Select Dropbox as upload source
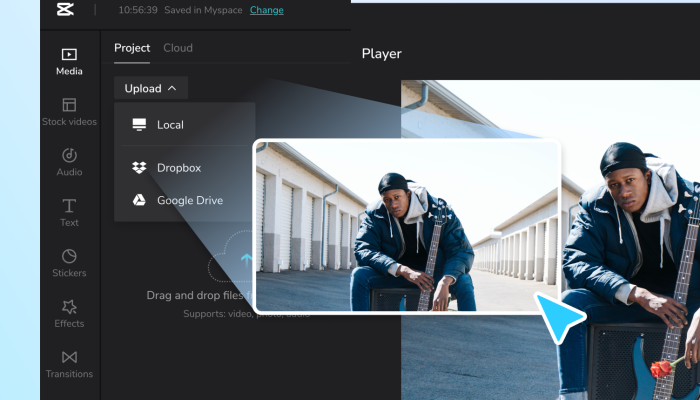The height and width of the screenshot is (400, 700). [179, 168]
